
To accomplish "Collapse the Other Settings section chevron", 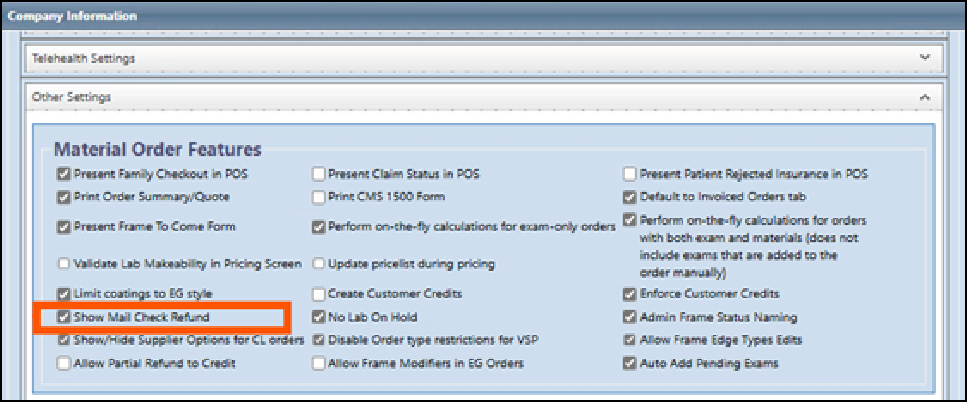I will click(x=924, y=98).
